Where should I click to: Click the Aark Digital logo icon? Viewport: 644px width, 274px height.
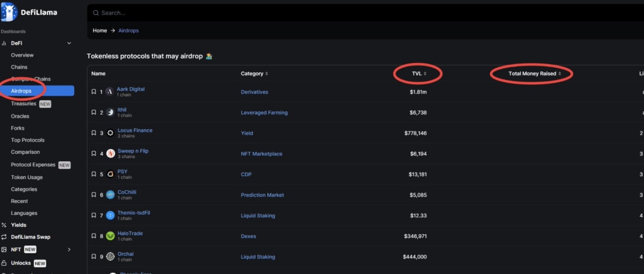[109, 92]
